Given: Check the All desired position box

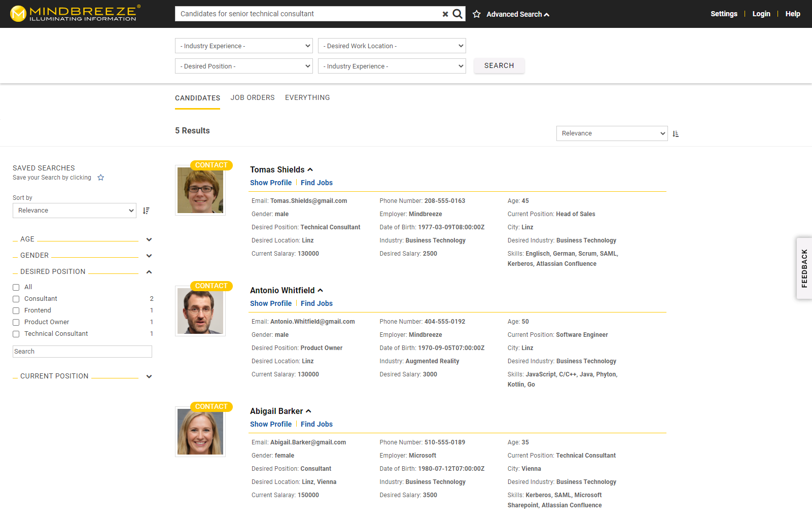Looking at the screenshot, I should pyautogui.click(x=16, y=287).
